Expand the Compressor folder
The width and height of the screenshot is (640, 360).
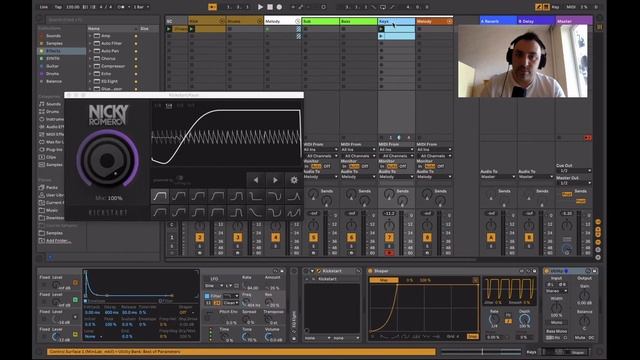pos(90,66)
